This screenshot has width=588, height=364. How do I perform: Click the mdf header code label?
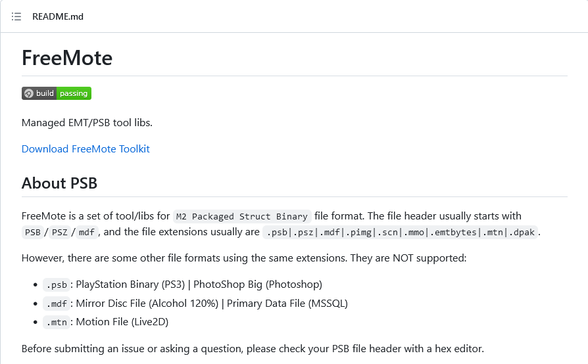tap(87, 232)
